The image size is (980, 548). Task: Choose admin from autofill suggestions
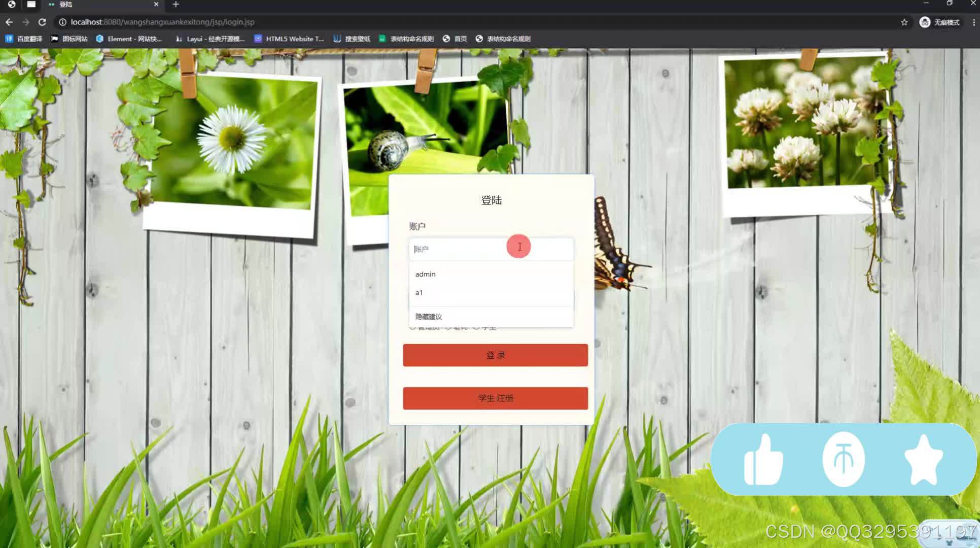pos(491,274)
